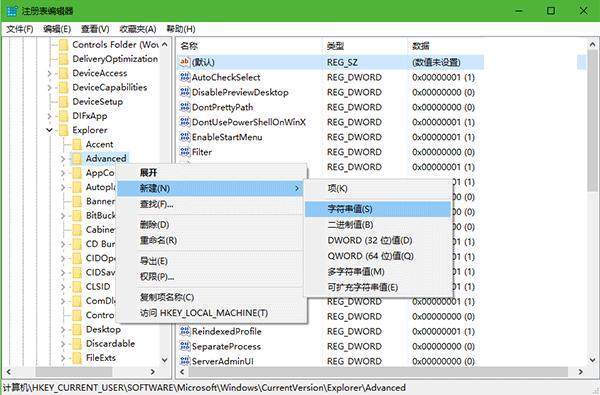600x395 pixels.
Task: Click the Accent folder icon
Action: click(77, 144)
